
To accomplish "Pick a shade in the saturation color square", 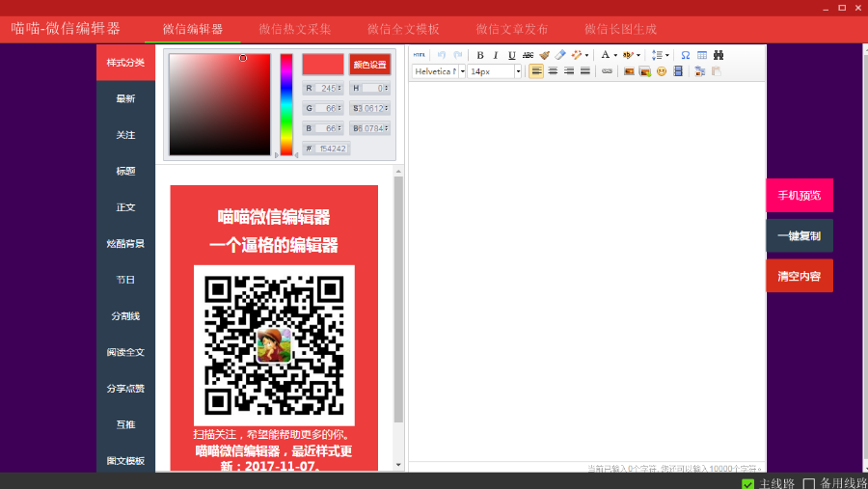I will coord(220,105).
